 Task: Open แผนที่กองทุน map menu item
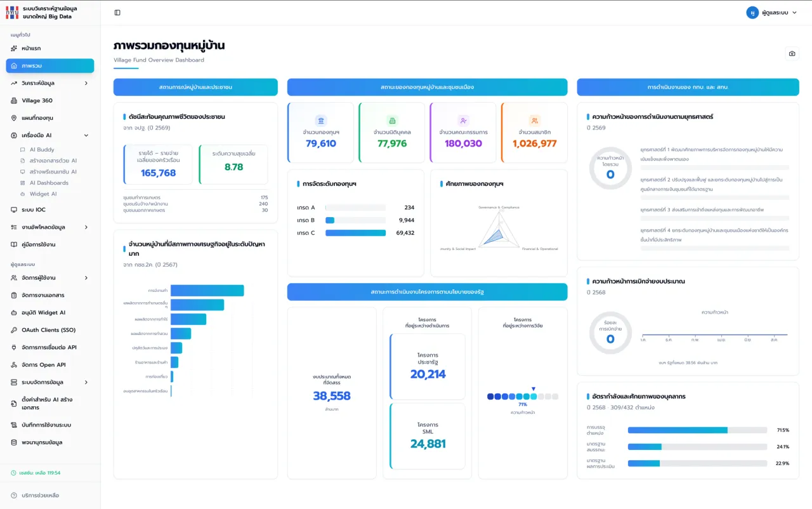(50, 118)
